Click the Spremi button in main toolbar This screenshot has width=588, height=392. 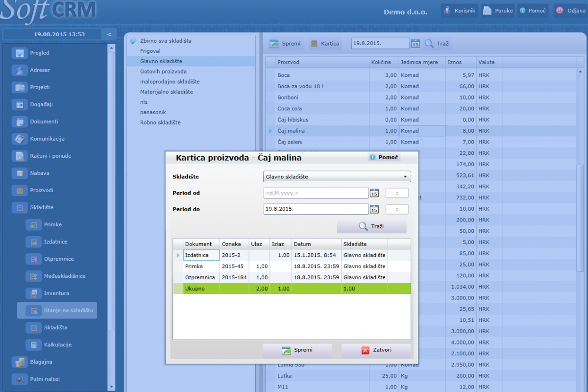pyautogui.click(x=285, y=44)
